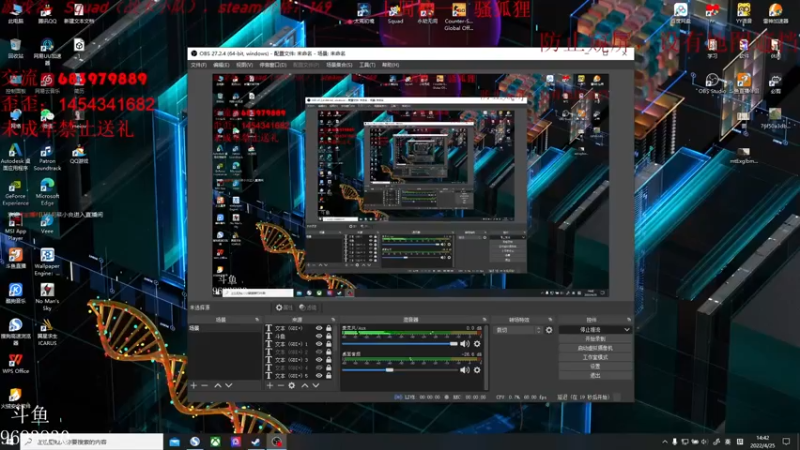The height and width of the screenshot is (450, 800).
Task: Open the 视图(V) menu
Action: (244, 65)
